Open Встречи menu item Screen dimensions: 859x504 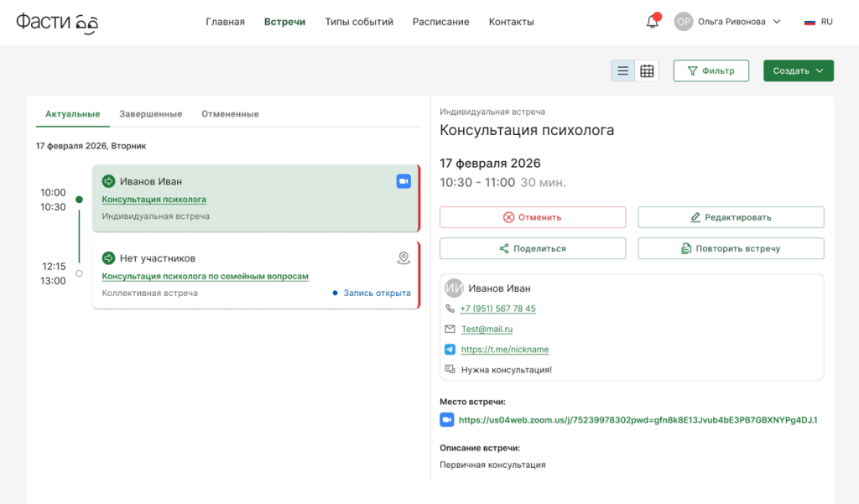[x=285, y=22]
